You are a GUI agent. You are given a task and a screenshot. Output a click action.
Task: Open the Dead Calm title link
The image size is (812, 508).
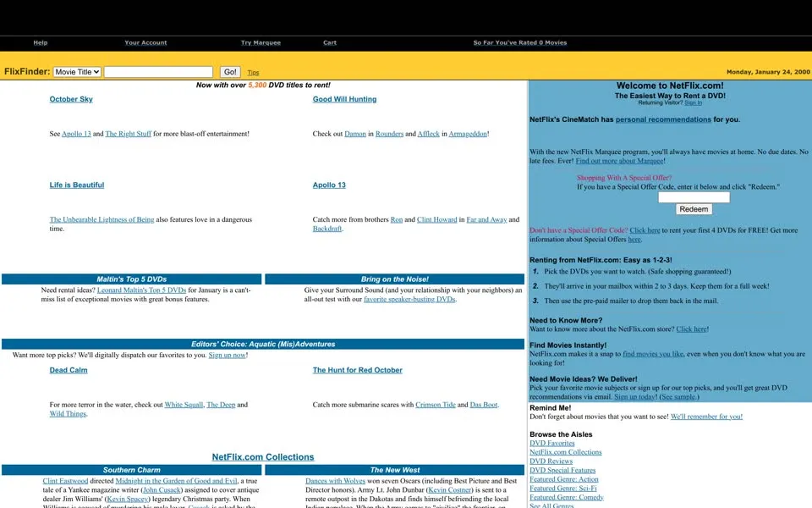(x=69, y=370)
